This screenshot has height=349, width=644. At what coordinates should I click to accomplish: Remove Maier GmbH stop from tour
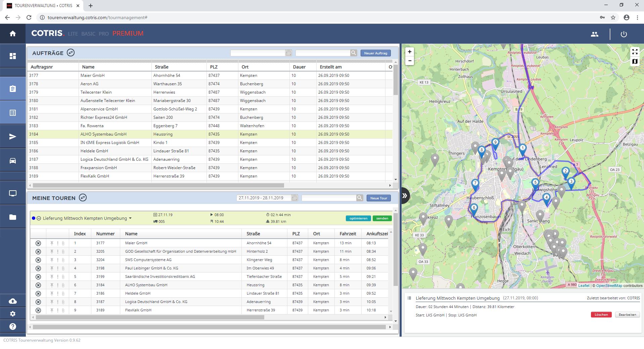point(38,243)
